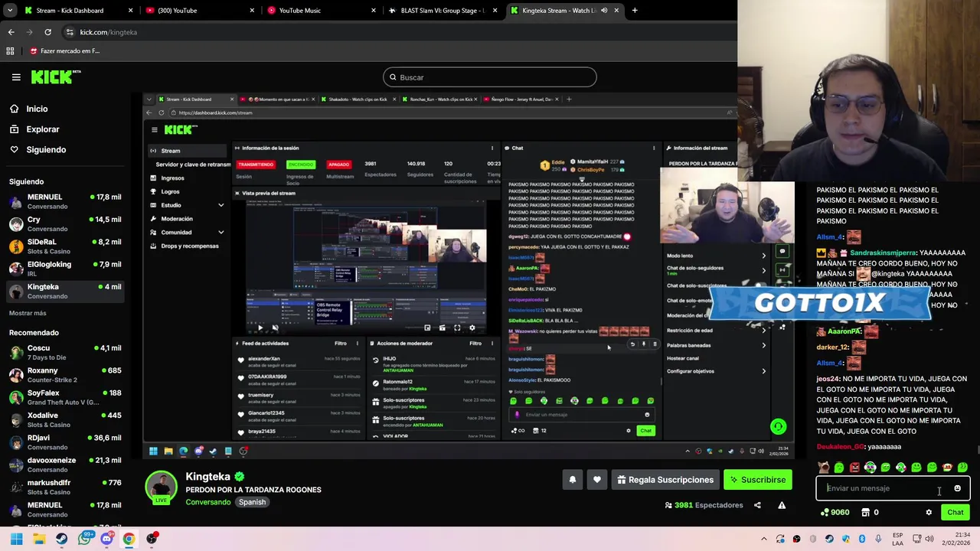Viewport: 980px width, 551px height.
Task: Open a new browser tab
Action: [635, 11]
